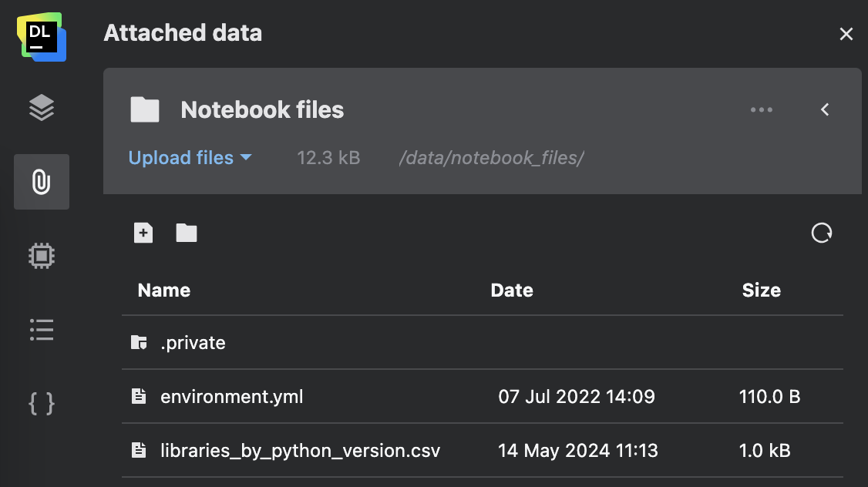Screen dimensions: 868x487
Task: Click the Notebook files folder icon
Action: point(144,109)
